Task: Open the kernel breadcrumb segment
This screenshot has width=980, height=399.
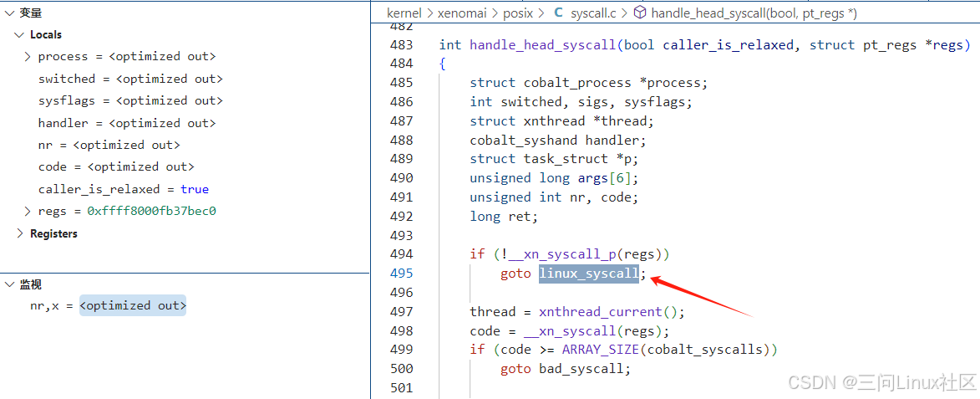Action: 404,13
